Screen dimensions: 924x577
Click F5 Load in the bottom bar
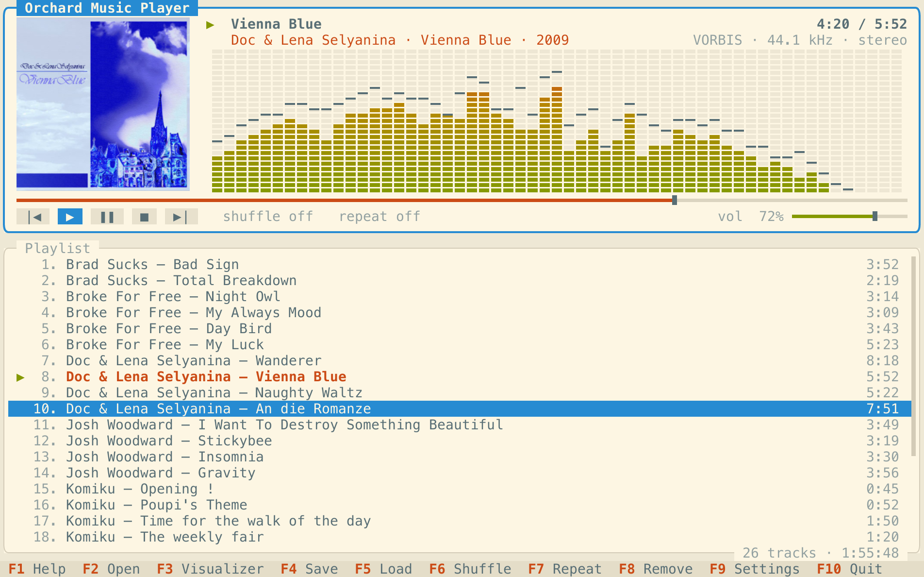click(383, 569)
